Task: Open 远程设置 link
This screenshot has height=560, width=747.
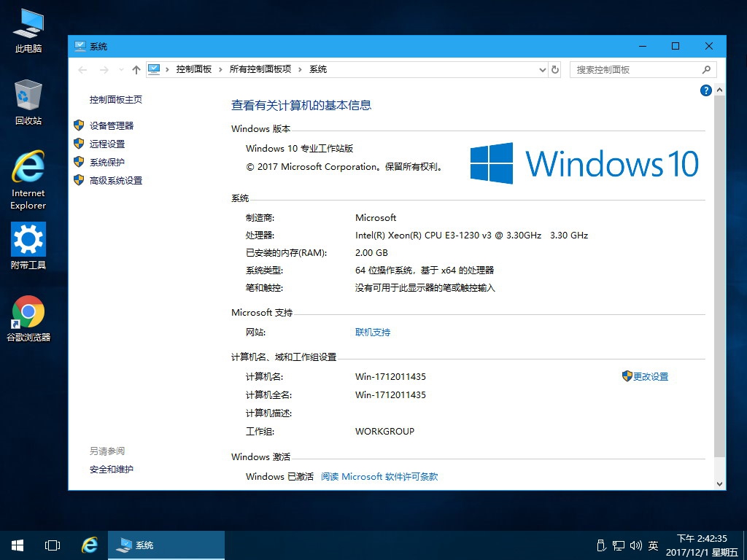Action: tap(107, 144)
